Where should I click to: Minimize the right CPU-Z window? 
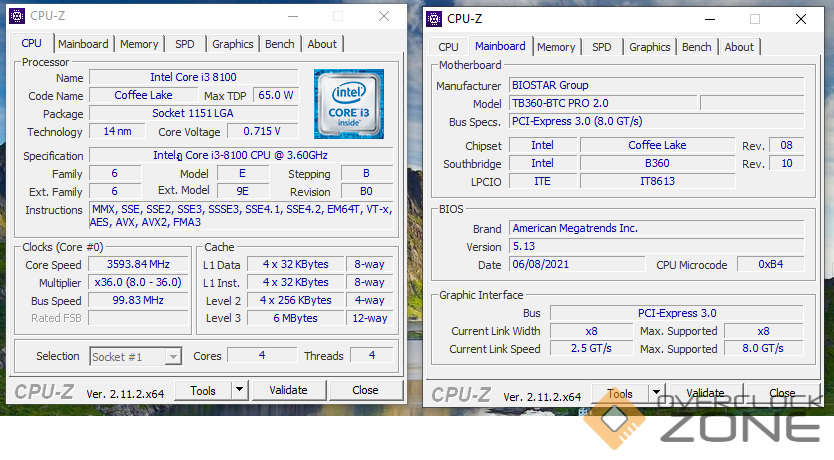click(x=709, y=19)
